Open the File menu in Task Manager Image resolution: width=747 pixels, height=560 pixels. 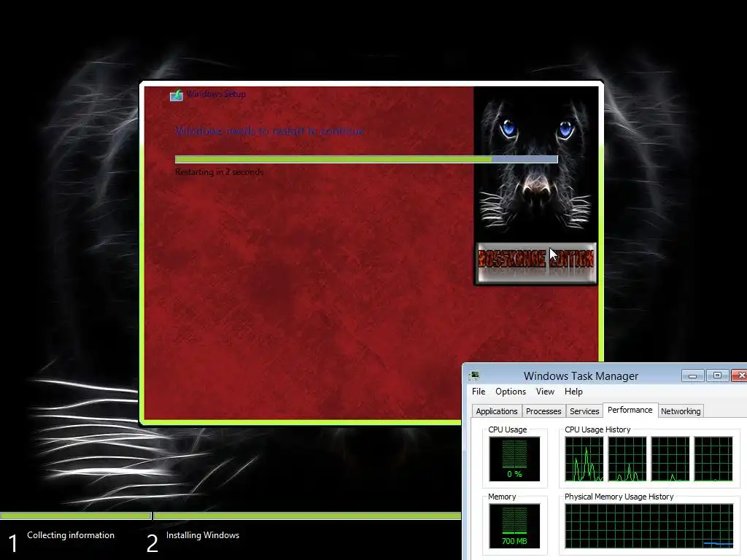pyautogui.click(x=479, y=392)
